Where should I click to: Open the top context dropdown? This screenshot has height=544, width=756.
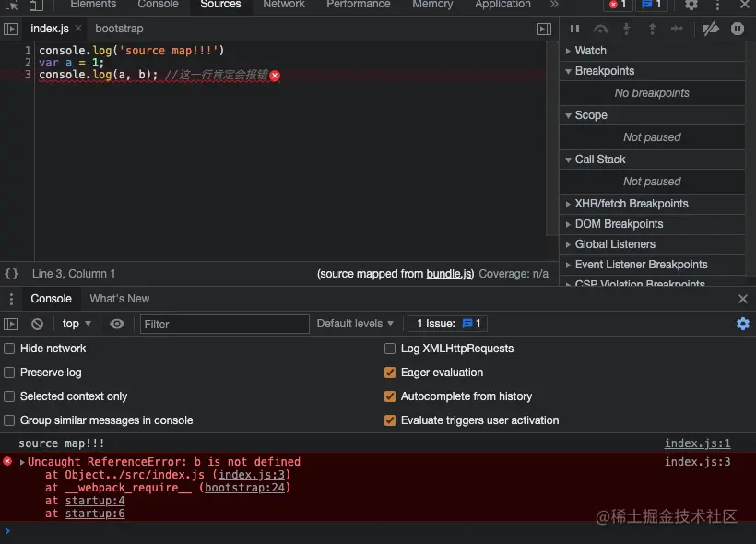77,324
